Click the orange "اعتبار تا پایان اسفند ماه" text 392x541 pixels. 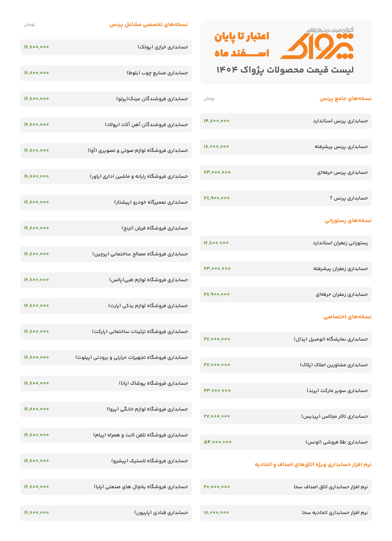tap(242, 44)
